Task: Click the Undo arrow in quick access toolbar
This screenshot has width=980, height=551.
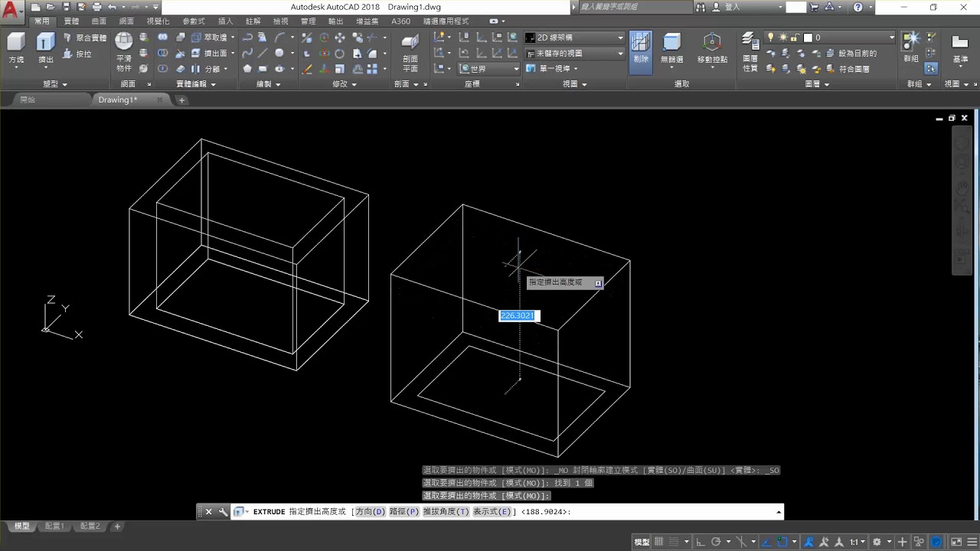Action: (x=113, y=7)
